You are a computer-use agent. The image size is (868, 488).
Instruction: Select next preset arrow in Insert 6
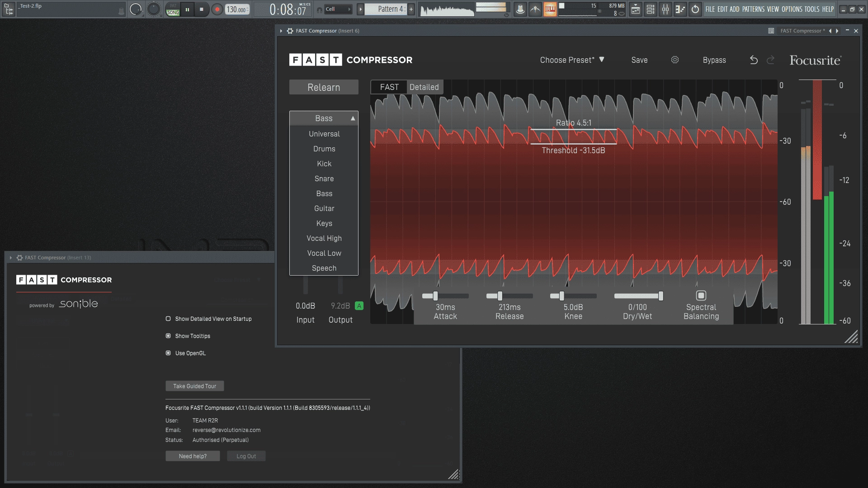coord(837,31)
